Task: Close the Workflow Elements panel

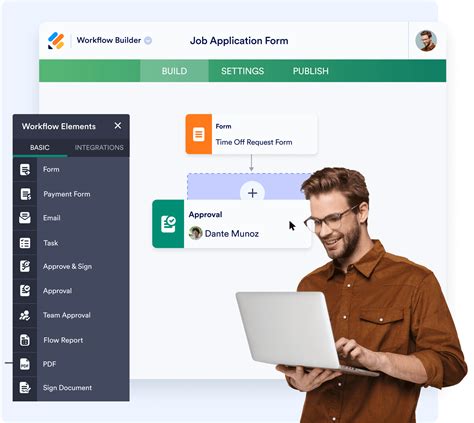Action: click(118, 126)
